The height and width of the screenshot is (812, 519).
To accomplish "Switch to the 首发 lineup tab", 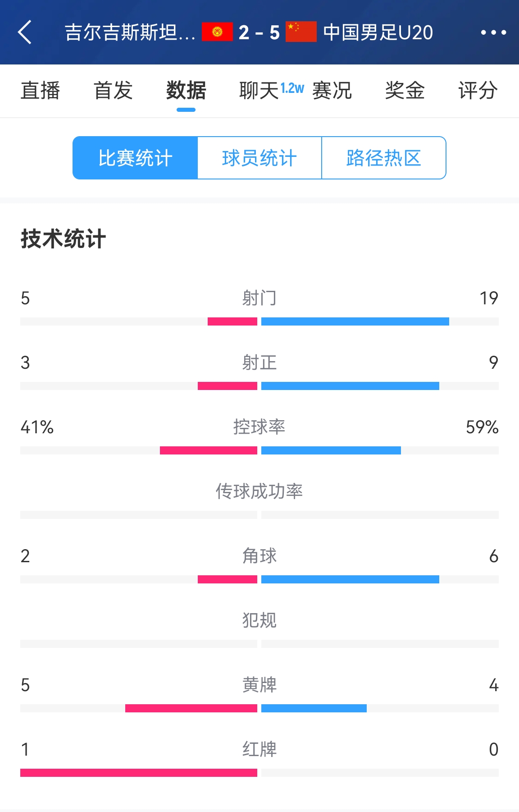I will tap(113, 91).
